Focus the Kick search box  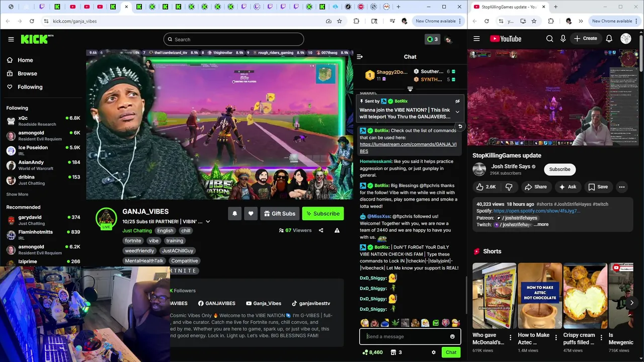coord(233,39)
